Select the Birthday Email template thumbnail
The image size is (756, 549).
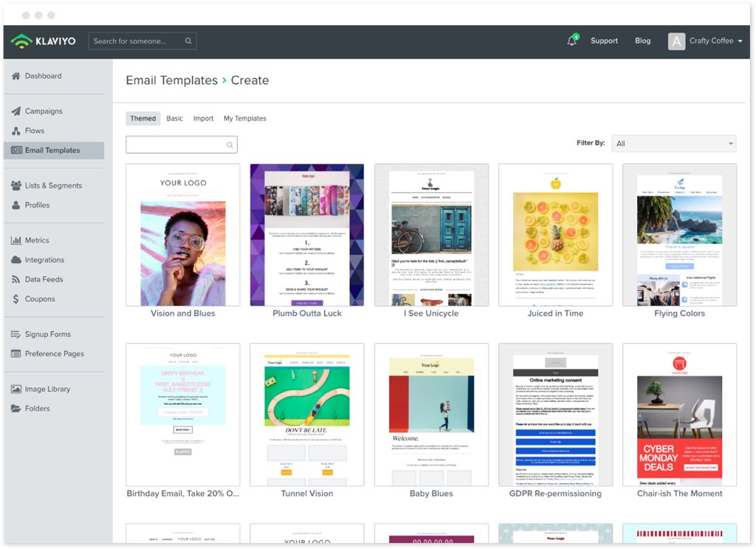point(183,415)
